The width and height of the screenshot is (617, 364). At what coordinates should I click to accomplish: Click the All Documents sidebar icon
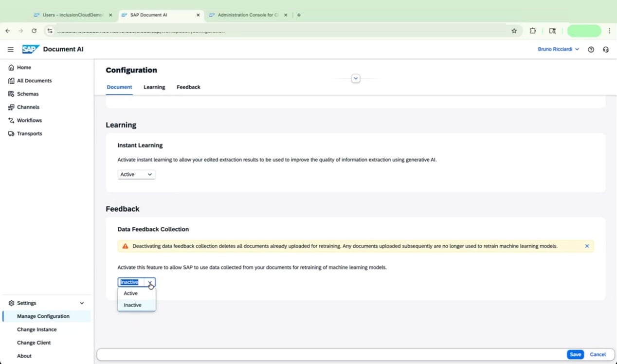[x=11, y=81]
